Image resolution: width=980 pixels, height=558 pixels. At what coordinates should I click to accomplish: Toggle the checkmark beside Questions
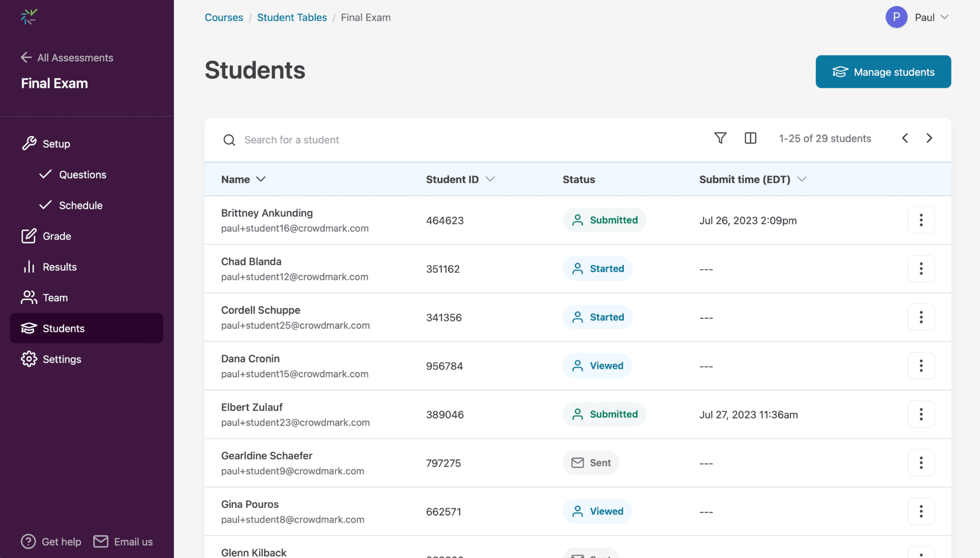[x=46, y=174]
